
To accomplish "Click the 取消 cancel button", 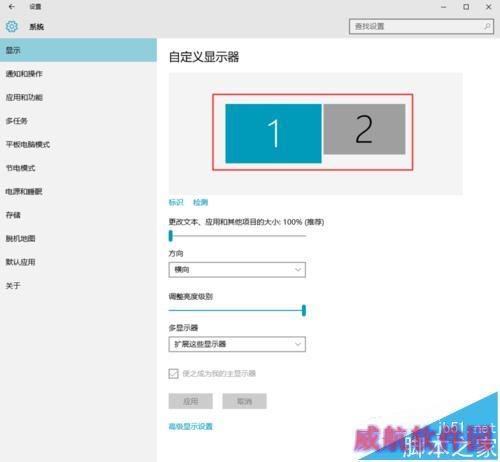I will (244, 401).
